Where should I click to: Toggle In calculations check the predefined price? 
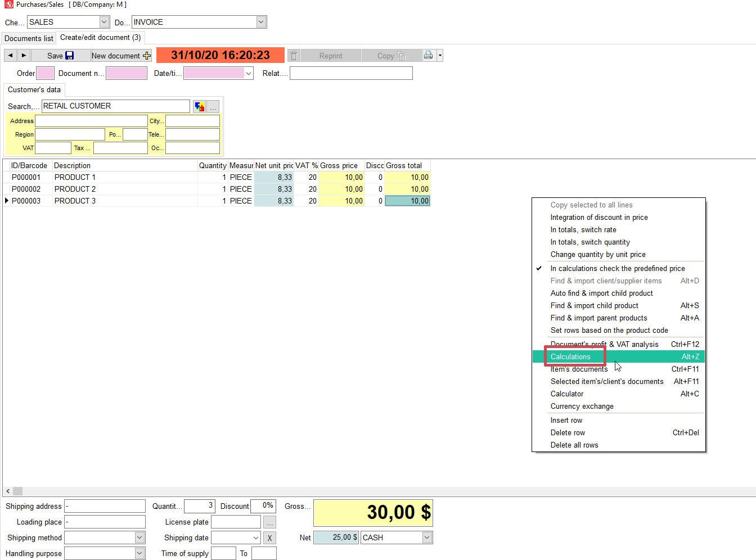click(x=619, y=268)
